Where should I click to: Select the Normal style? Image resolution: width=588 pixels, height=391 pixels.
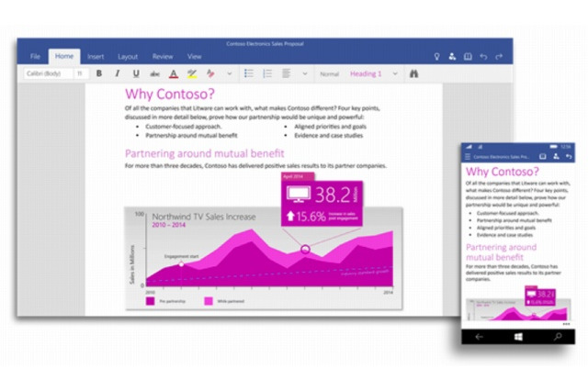[x=329, y=74]
